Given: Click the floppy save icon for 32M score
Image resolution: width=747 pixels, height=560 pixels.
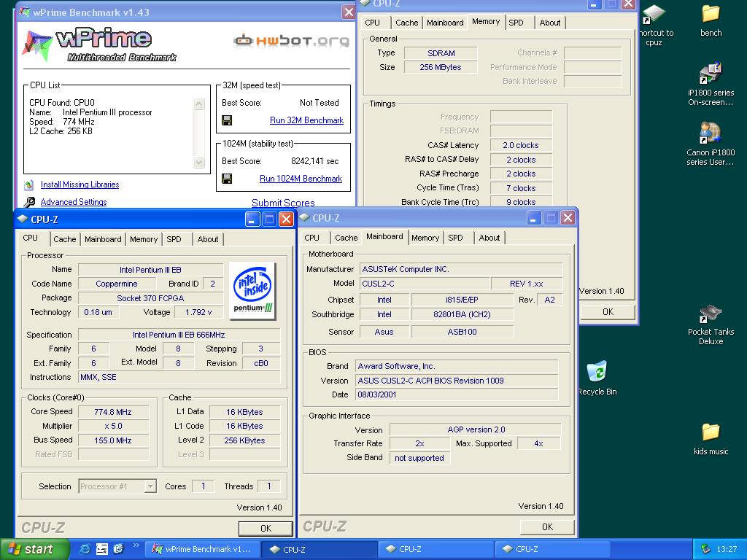Looking at the screenshot, I should pos(228,120).
